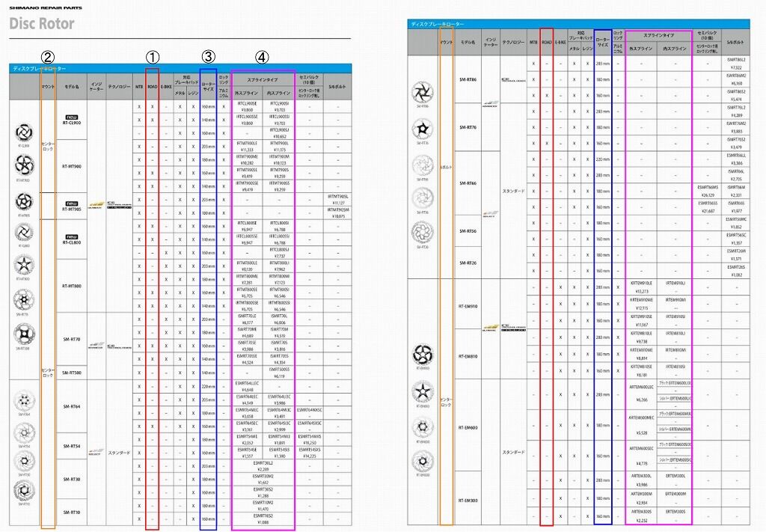
Task: Click model name "RT-MT800"
Action: [72, 286]
